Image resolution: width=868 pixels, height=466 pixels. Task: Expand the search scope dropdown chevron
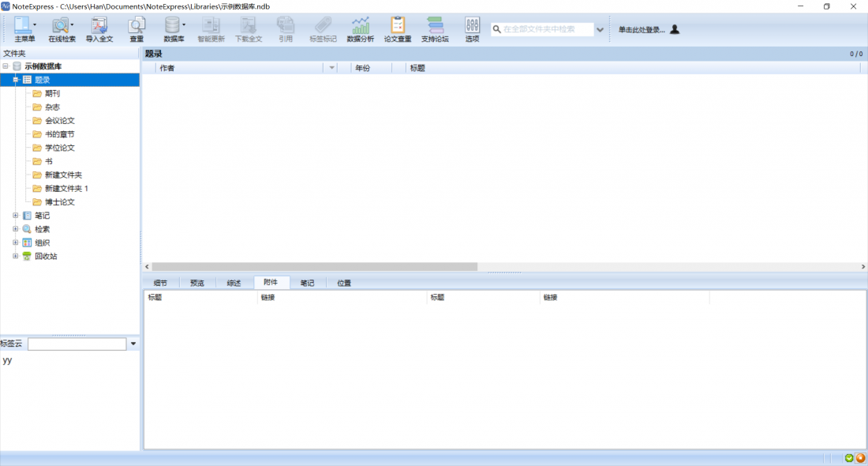pyautogui.click(x=600, y=30)
